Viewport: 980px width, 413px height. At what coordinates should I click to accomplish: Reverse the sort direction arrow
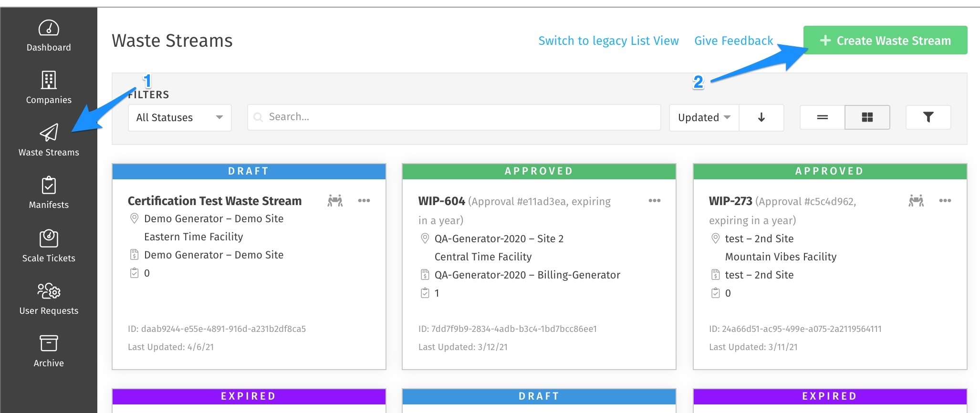pos(761,117)
